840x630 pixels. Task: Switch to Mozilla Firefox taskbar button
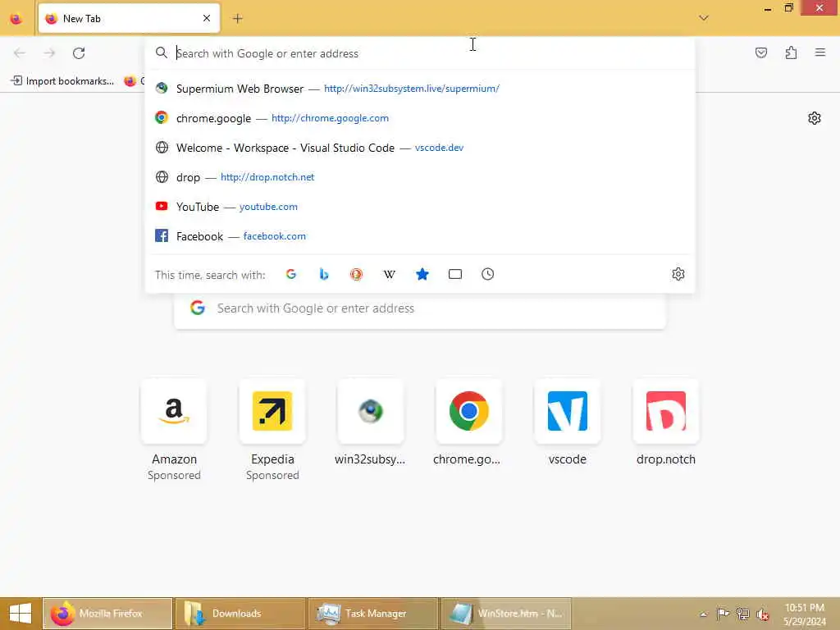coord(107,614)
